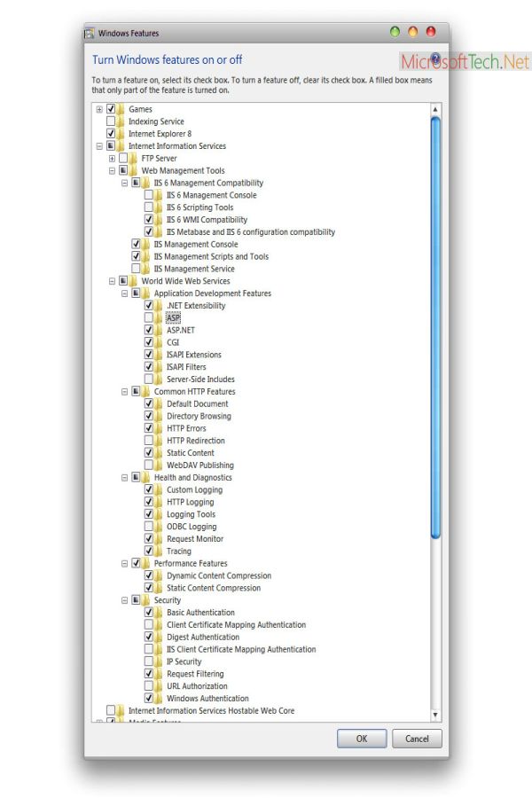Image resolution: width=532 pixels, height=798 pixels.
Task: Click OK to apply features
Action: 362,739
